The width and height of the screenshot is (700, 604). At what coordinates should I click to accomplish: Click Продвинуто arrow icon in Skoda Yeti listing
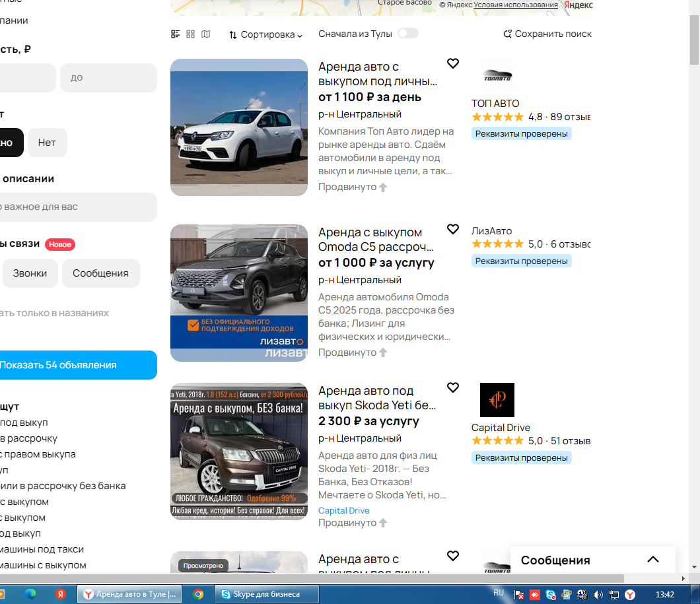383,523
